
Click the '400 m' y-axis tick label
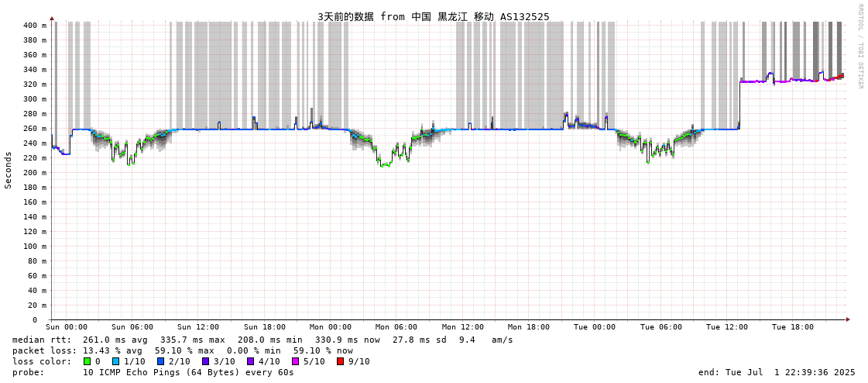(x=35, y=26)
